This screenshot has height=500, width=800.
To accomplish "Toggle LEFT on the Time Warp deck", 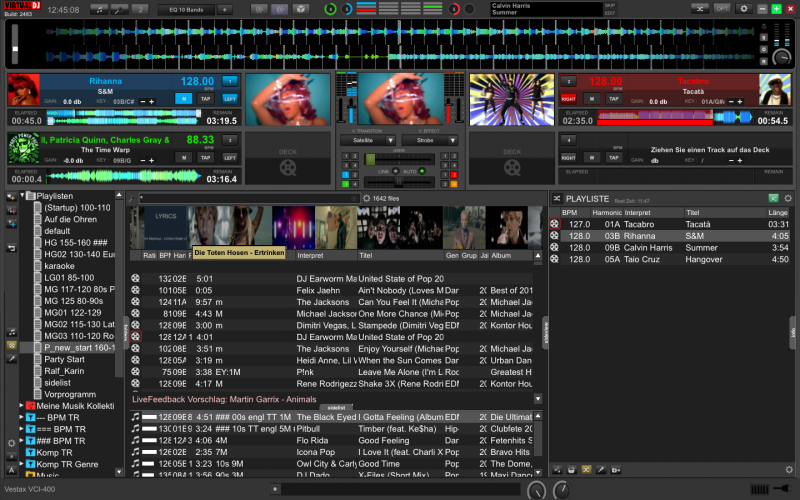I will [x=230, y=158].
